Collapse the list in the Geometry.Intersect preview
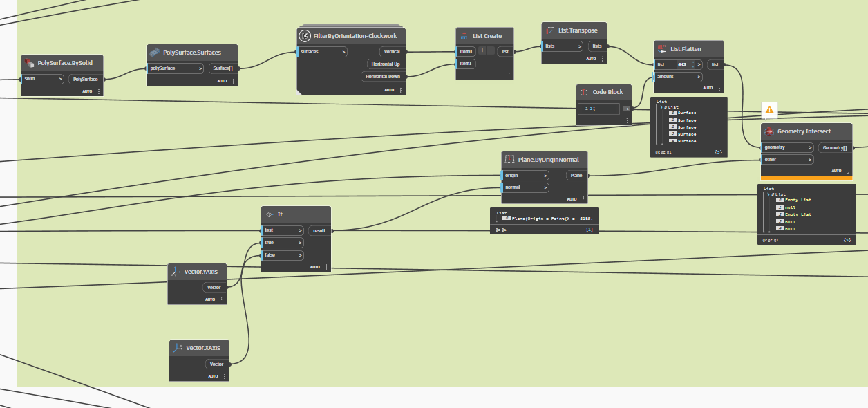 click(769, 194)
